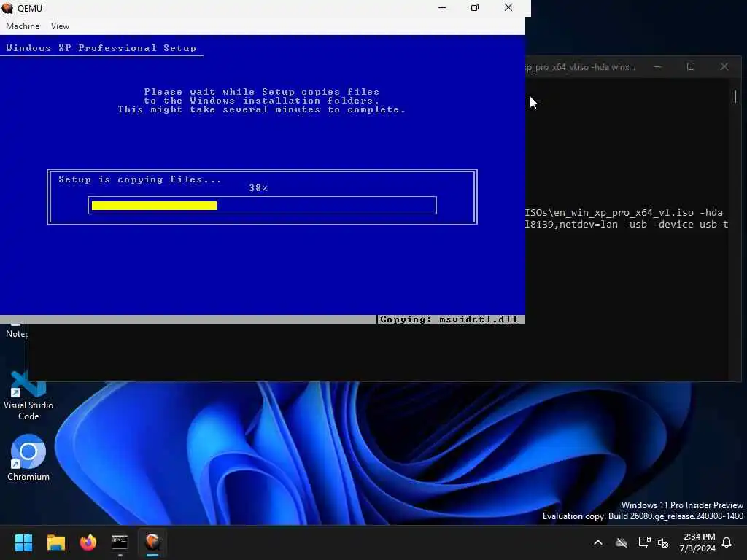Viewport: 747px width, 560px height.
Task: Click the QEMU title bar app icon
Action: [x=7, y=8]
